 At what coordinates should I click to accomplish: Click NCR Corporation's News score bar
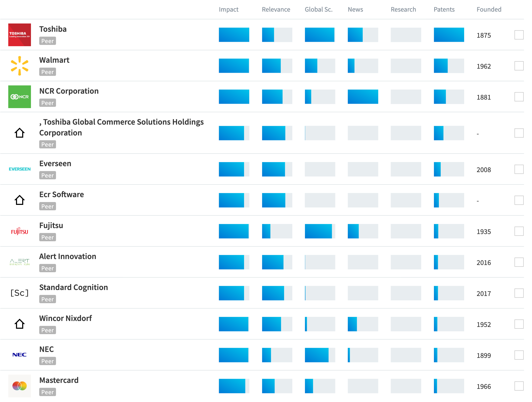coord(363,97)
